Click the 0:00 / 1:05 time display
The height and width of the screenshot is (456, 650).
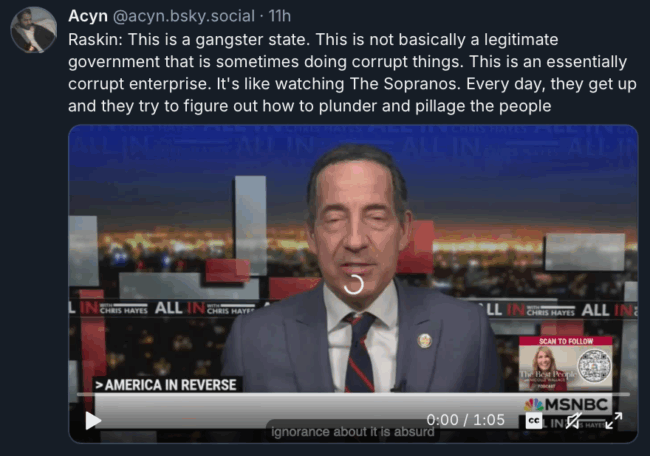(466, 420)
